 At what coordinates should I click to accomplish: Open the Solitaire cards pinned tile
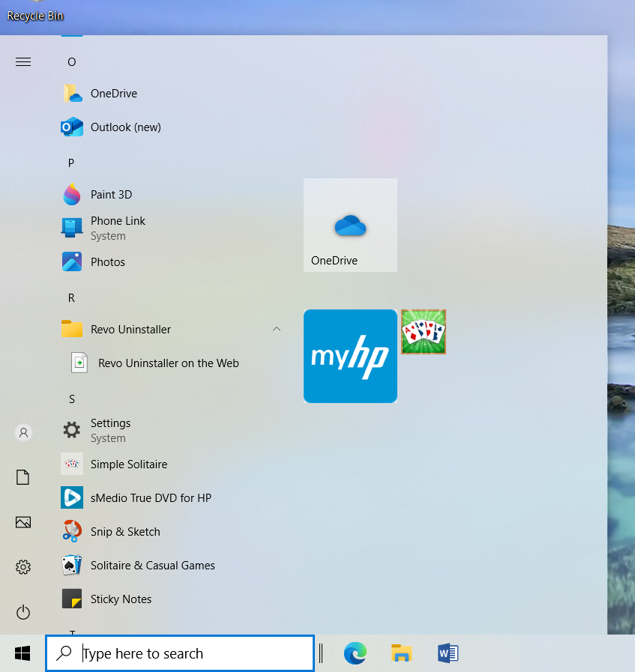(424, 332)
